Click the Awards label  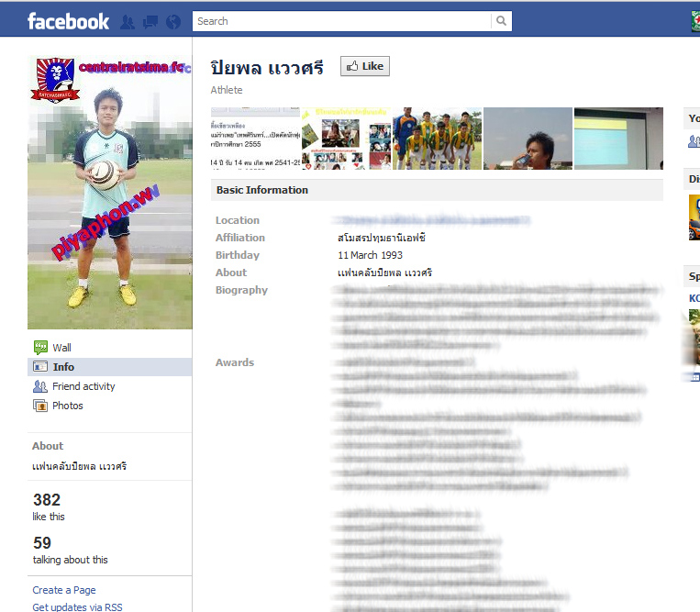(235, 362)
